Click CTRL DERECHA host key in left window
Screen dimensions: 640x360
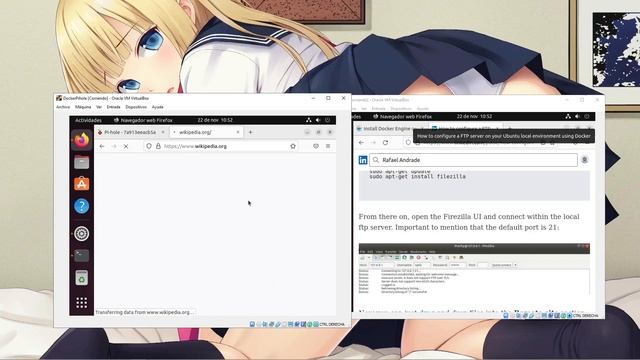(x=332, y=324)
